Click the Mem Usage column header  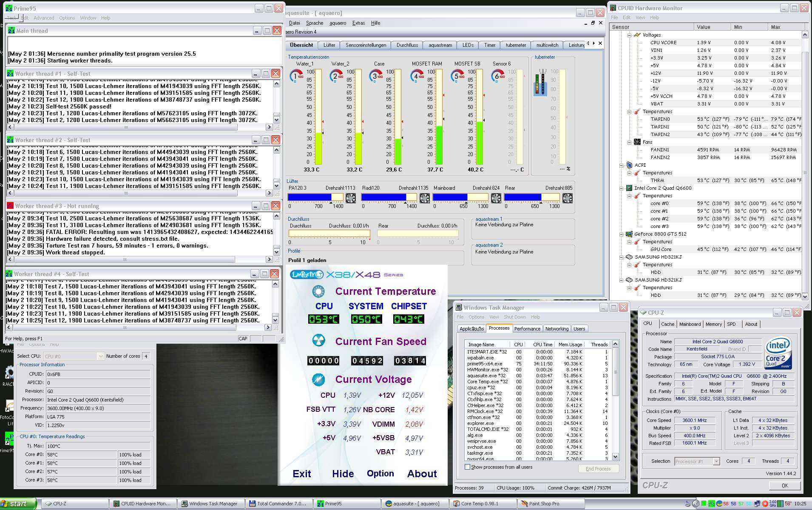pos(570,345)
